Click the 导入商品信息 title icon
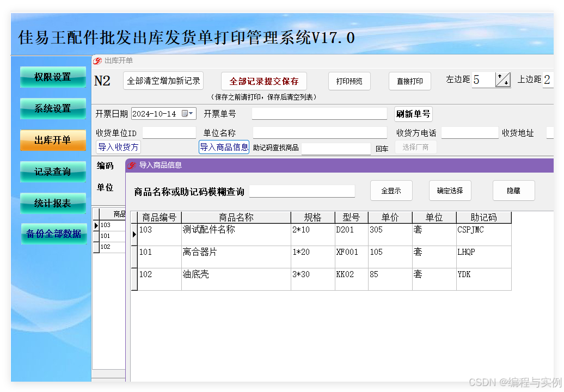The image size is (564, 392). click(x=132, y=166)
